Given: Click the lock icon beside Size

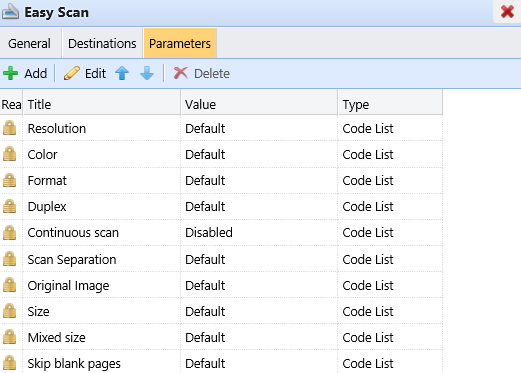Looking at the screenshot, I should click(x=10, y=311).
